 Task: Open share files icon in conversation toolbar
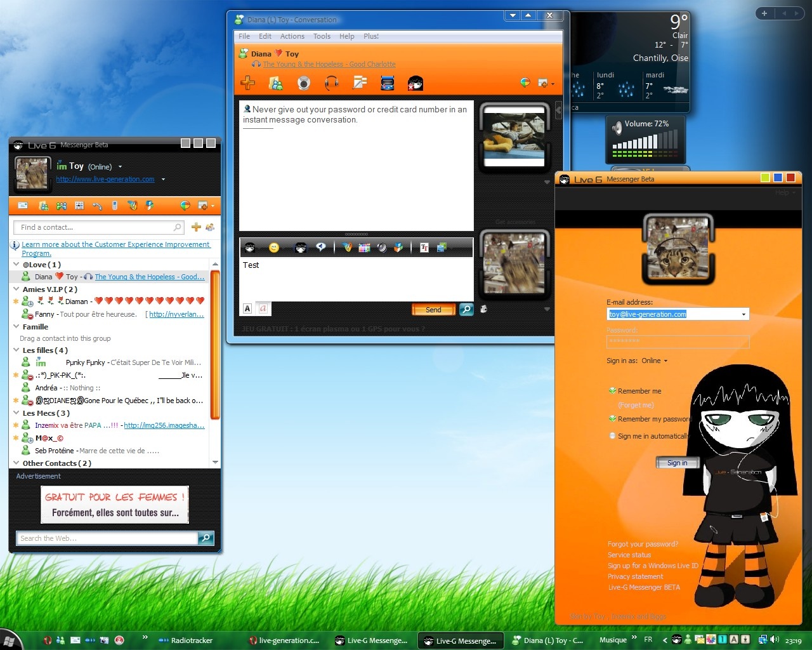(276, 83)
